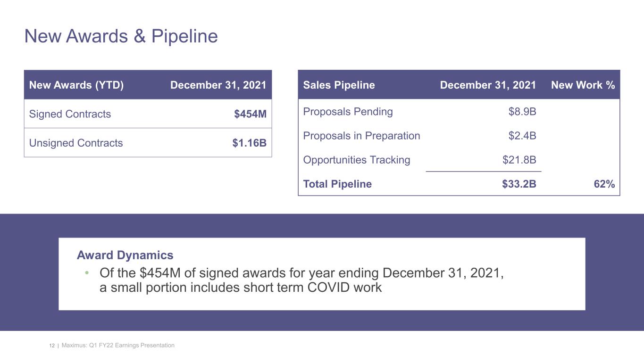The width and height of the screenshot is (644, 362).
Task: Click the "Unsigned Contracts" row label
Action: pos(75,143)
